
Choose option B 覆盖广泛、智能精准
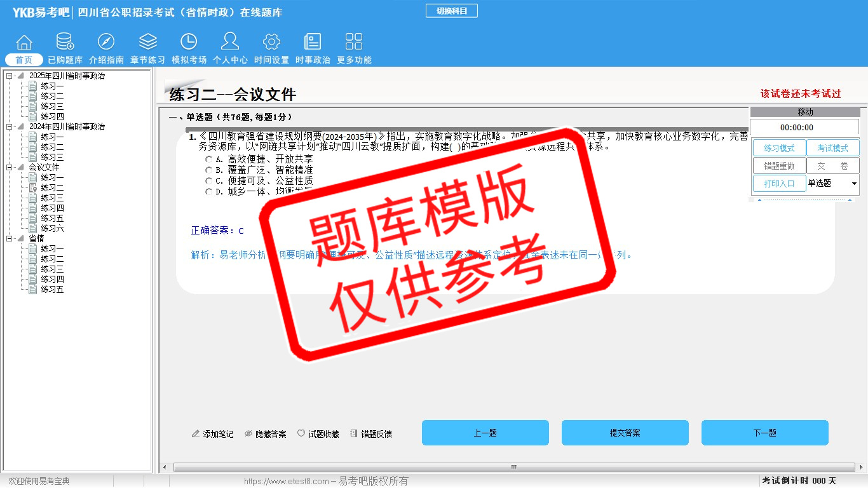(x=209, y=170)
